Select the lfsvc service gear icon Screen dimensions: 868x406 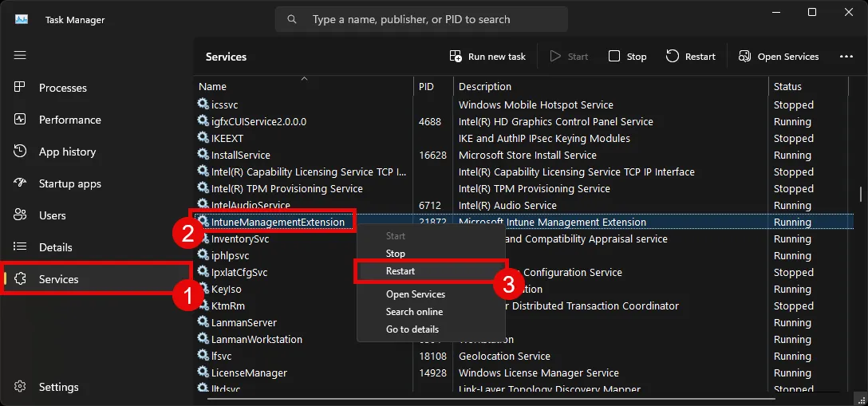coord(203,355)
